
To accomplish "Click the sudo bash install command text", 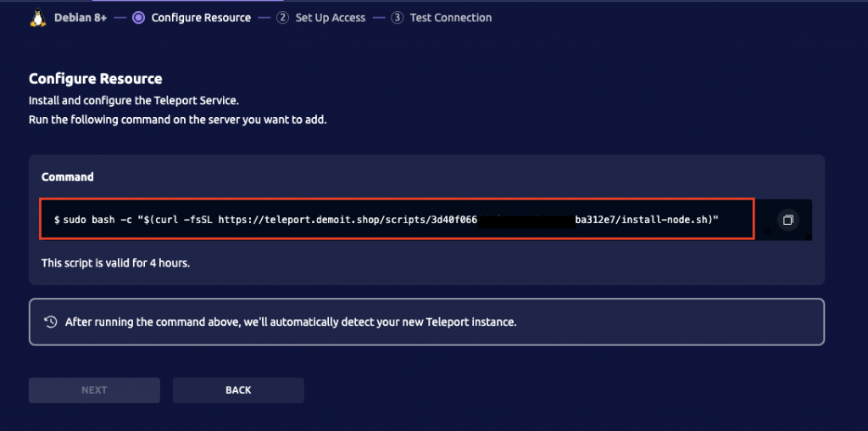I will click(387, 220).
